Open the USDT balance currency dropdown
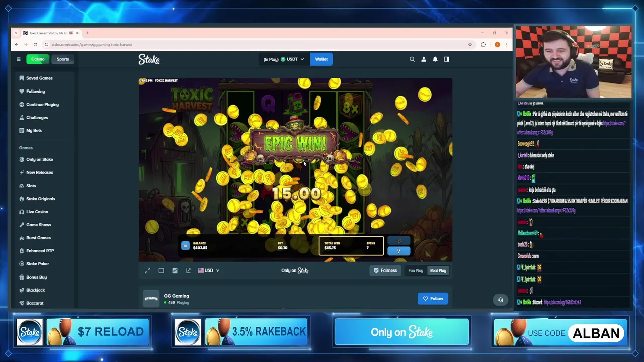The height and width of the screenshot is (362, 644). coord(284,59)
